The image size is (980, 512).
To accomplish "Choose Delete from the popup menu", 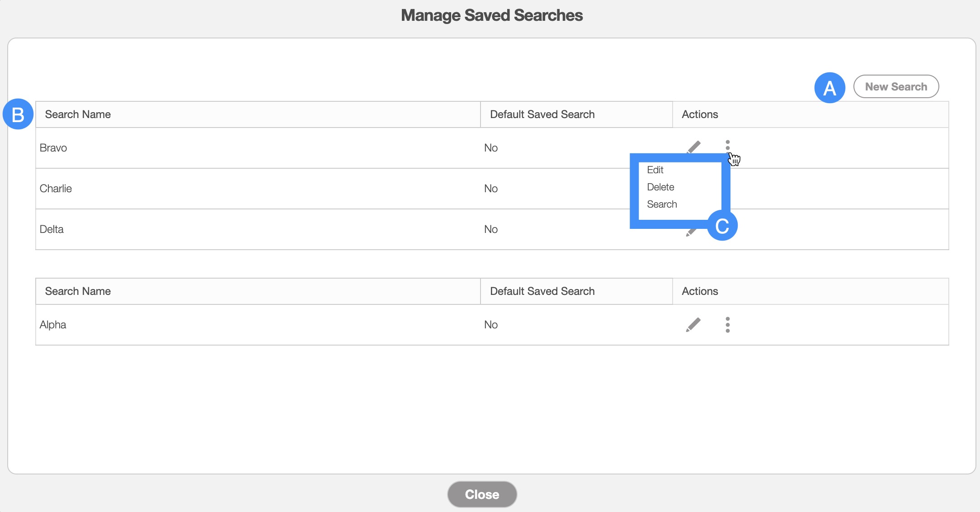I will [x=660, y=187].
